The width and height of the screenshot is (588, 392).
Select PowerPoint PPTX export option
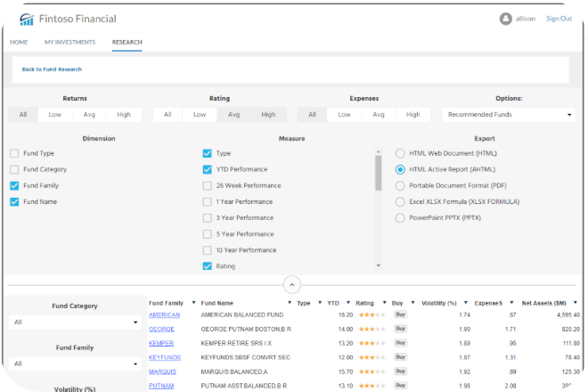pyautogui.click(x=400, y=218)
